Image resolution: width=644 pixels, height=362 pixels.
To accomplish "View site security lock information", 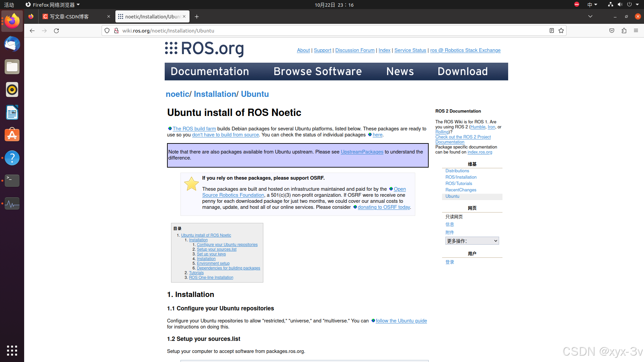I will click(116, 31).
